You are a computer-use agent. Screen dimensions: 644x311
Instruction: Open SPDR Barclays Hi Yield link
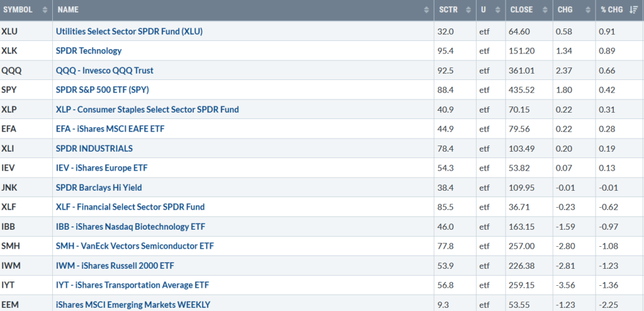[x=99, y=188]
